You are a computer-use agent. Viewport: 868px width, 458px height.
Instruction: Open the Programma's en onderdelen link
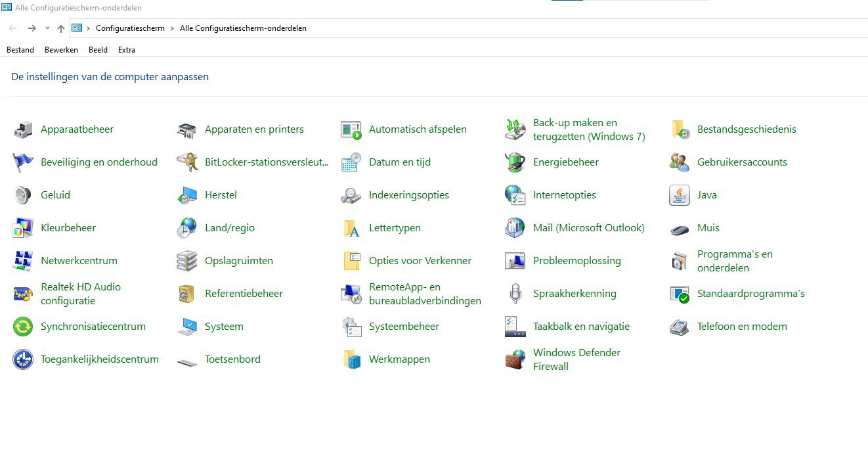click(x=735, y=261)
